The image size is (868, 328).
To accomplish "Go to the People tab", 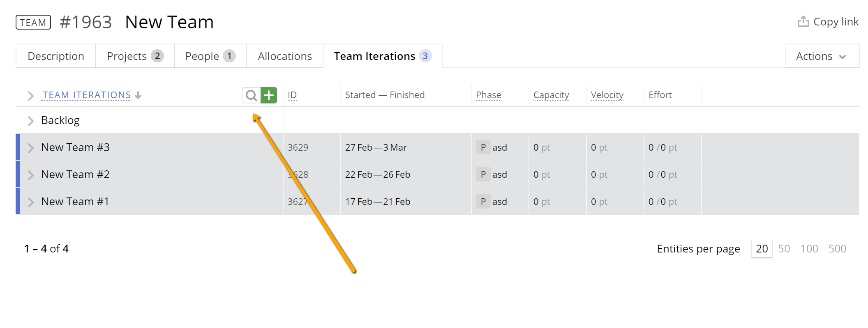I will click(x=210, y=56).
